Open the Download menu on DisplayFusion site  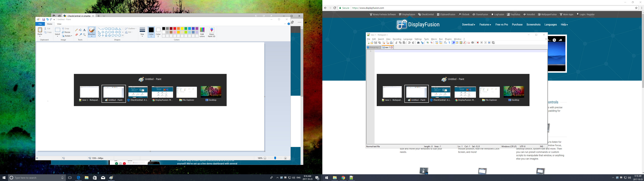click(469, 24)
